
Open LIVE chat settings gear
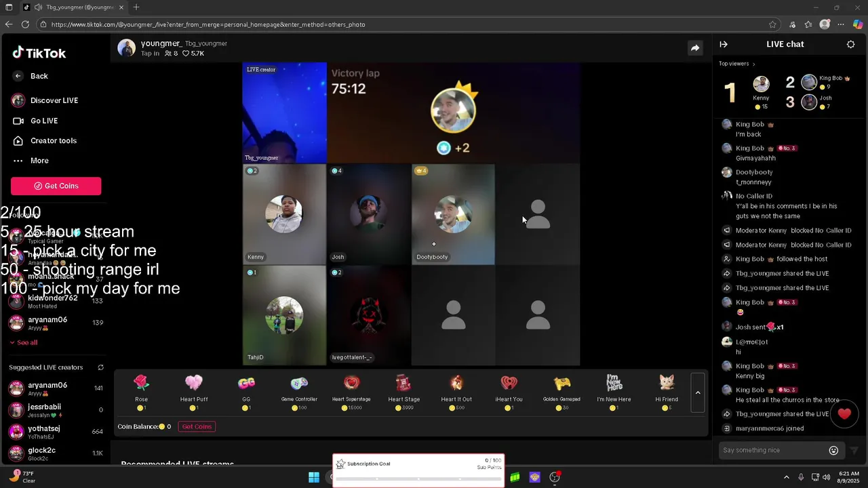point(851,44)
